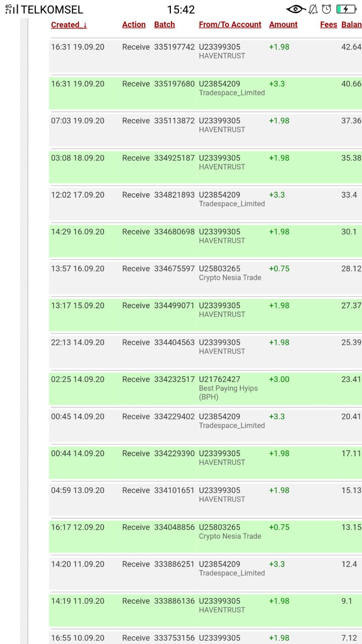
Task: Tap date 22:13 14.09.20
Action: (78, 343)
